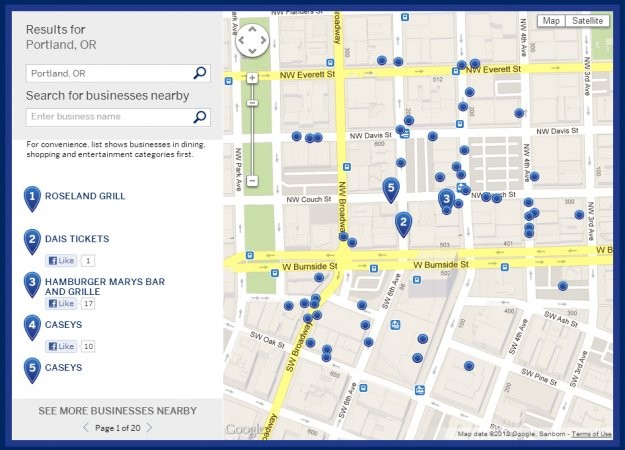Switch to Satellite view
Screen dimensions: 625x450
click(x=587, y=21)
